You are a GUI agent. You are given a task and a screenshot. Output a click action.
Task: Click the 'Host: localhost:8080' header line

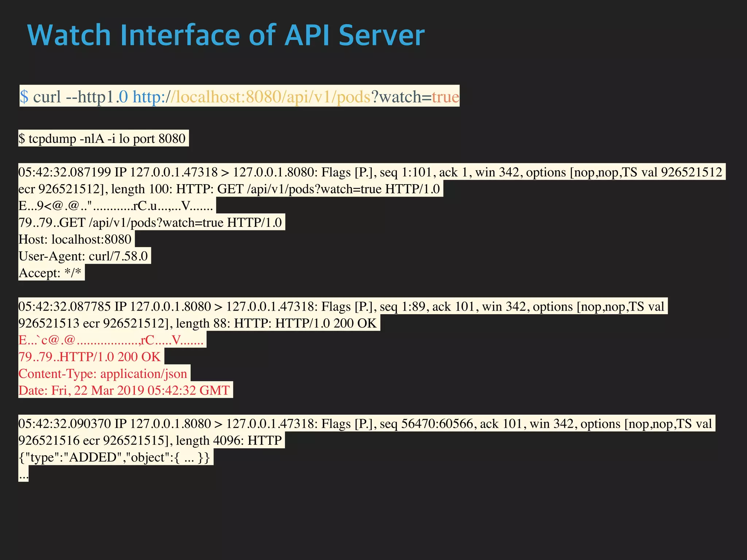tap(75, 240)
